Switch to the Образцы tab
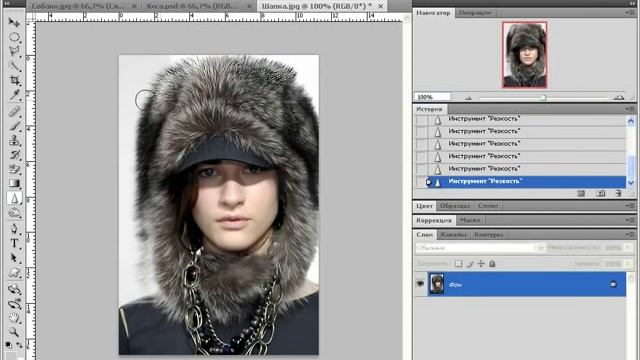Screen dimensions: 640x360 click(x=455, y=206)
